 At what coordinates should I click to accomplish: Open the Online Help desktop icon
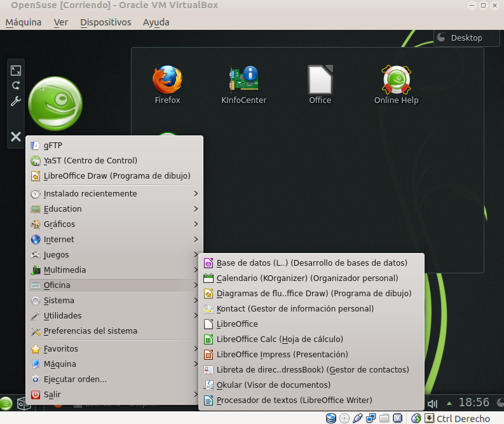point(396,84)
